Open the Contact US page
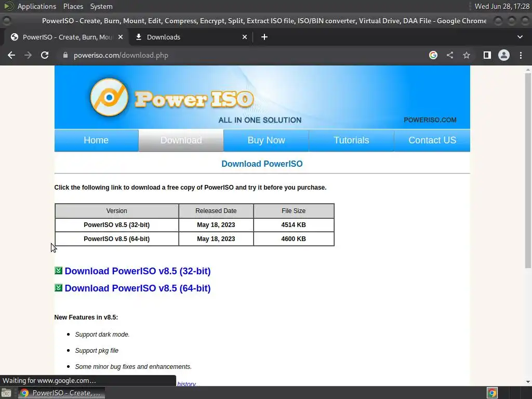532x399 pixels. point(432,140)
